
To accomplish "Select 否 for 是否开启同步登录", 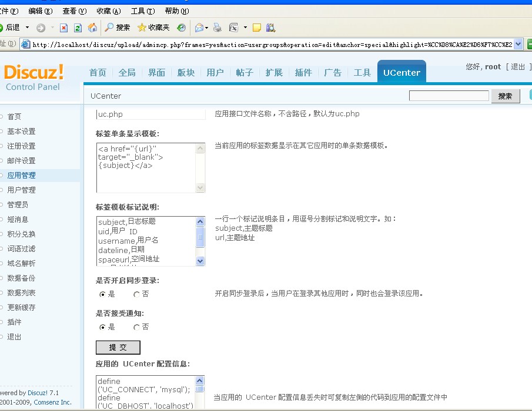I will tap(136, 294).
